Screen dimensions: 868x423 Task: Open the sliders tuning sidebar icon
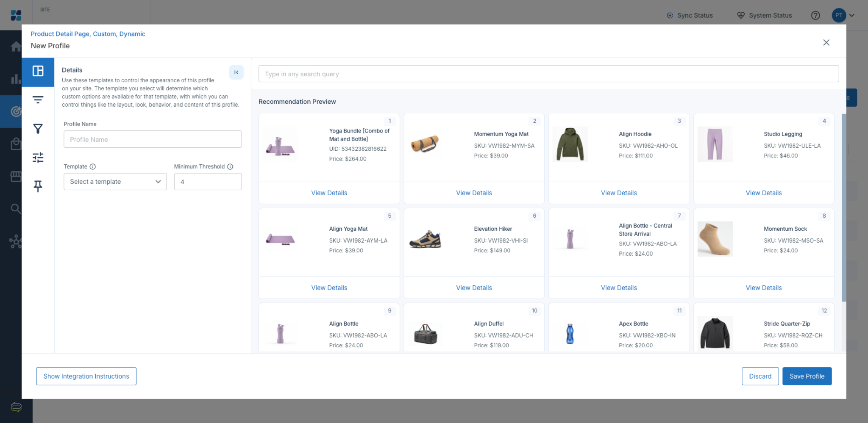click(38, 158)
